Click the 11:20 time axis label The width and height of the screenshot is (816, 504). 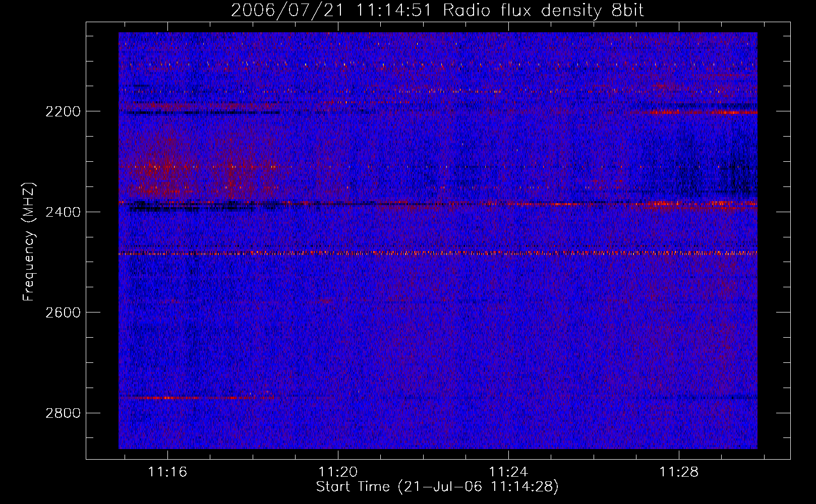(x=338, y=472)
